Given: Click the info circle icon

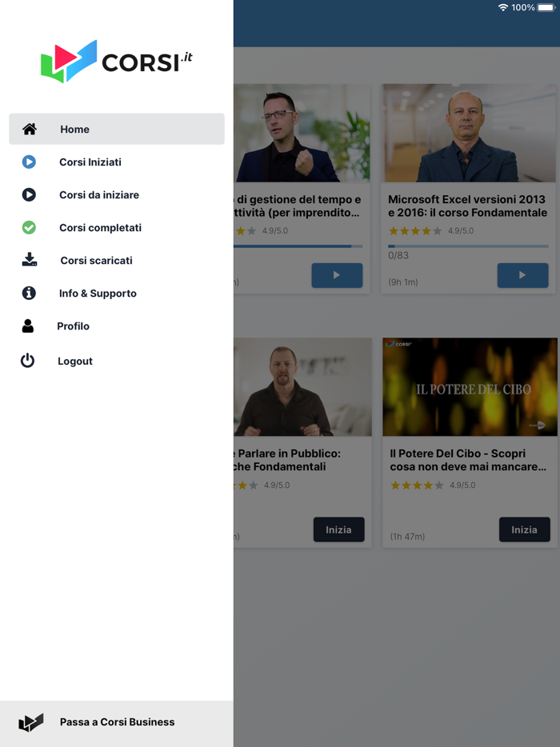Looking at the screenshot, I should (x=29, y=293).
